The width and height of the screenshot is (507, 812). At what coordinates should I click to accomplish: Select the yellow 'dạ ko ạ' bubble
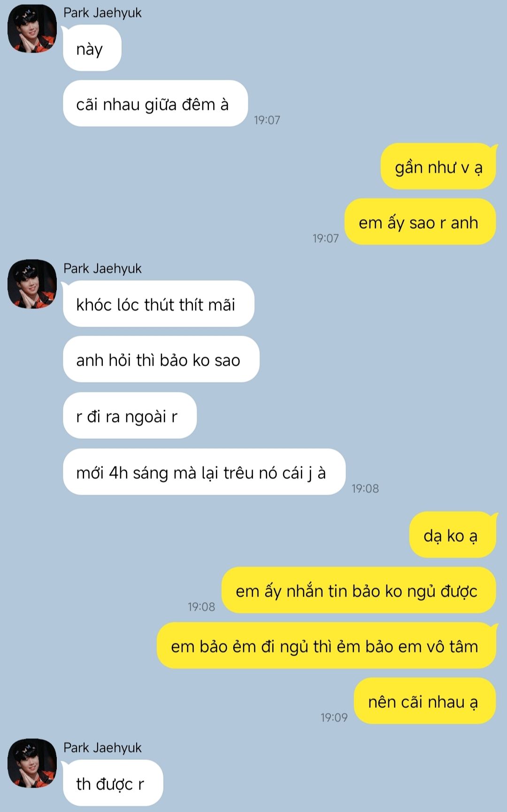pos(453,535)
